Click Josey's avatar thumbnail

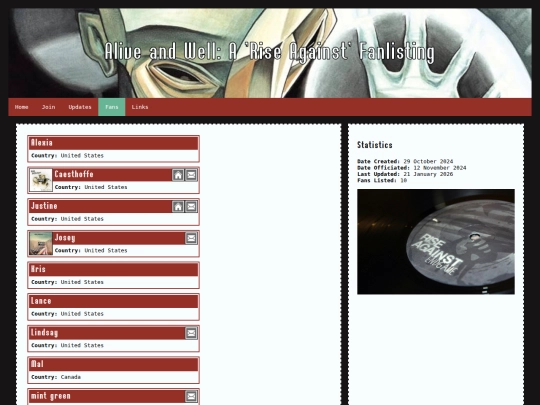click(x=41, y=243)
